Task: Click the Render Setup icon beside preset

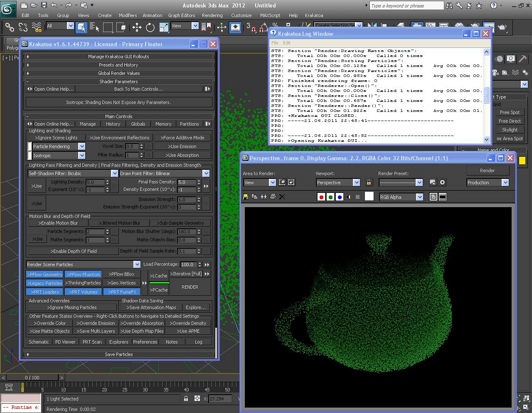Action: 433,182
